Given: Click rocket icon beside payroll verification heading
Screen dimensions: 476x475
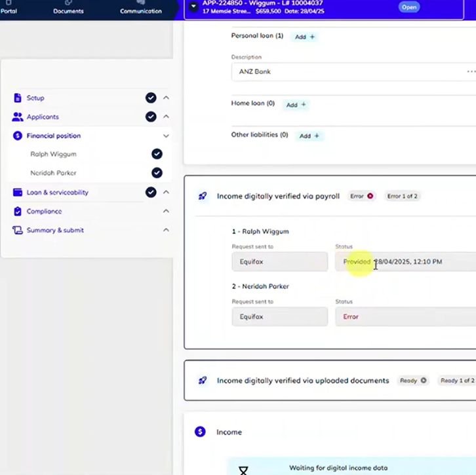Looking at the screenshot, I should (x=203, y=196).
